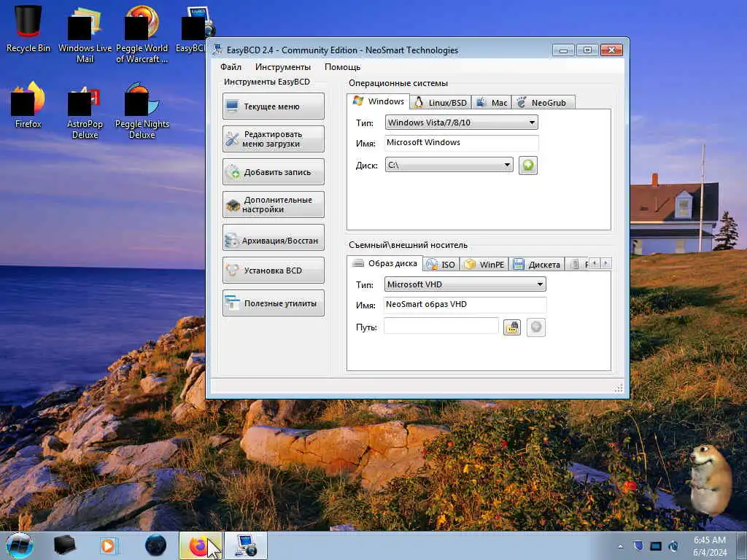Click the Microsoft Windows name field

pos(461,142)
